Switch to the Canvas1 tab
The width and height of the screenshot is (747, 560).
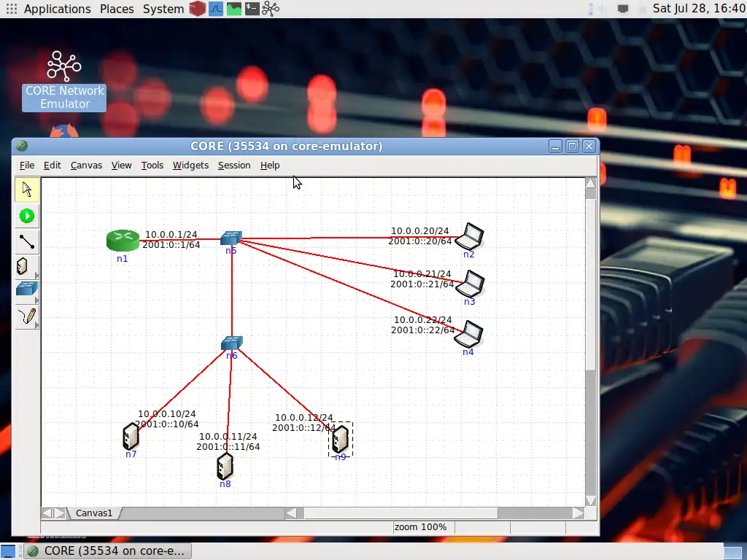(94, 513)
